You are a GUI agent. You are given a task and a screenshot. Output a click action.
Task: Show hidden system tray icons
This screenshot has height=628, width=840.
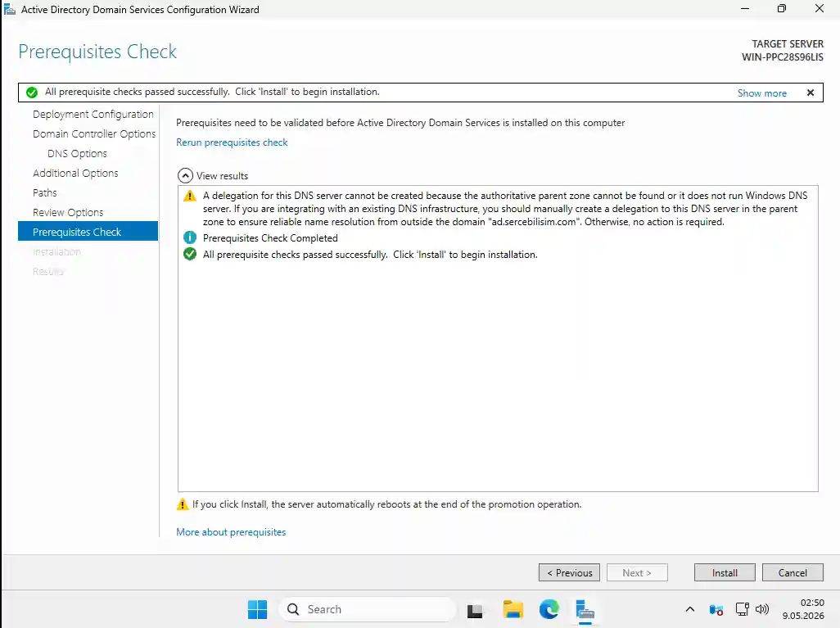[690, 609]
